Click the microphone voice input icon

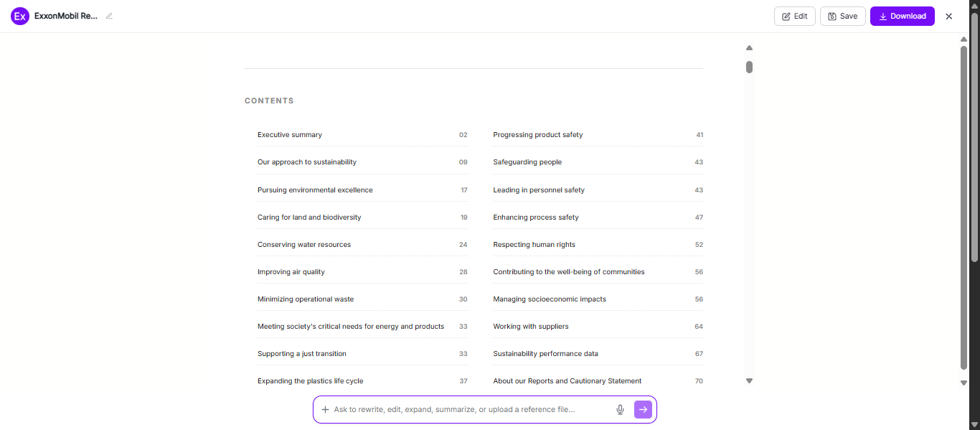[x=620, y=409]
